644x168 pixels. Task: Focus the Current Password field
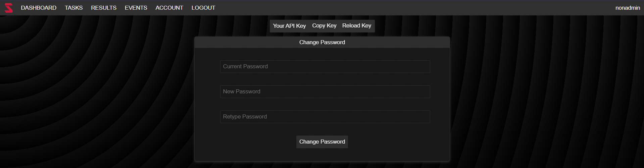click(x=325, y=67)
